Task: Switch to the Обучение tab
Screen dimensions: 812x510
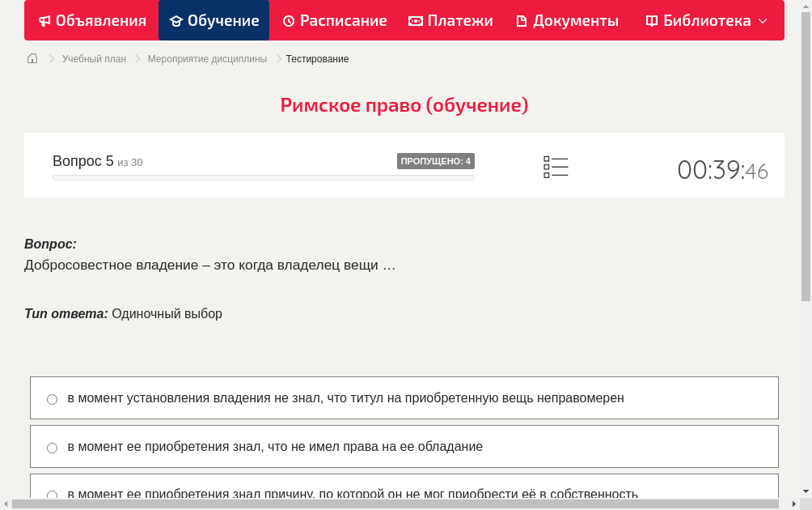Action: (214, 20)
